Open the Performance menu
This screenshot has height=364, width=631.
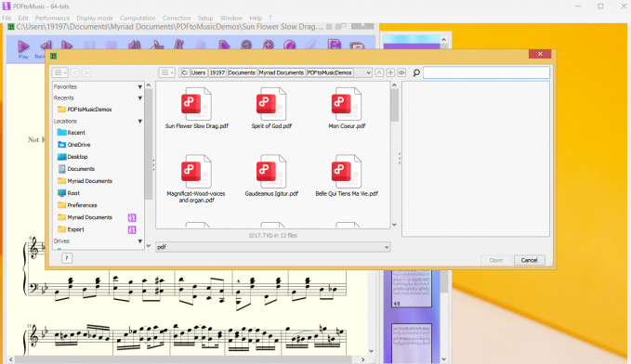pos(52,18)
